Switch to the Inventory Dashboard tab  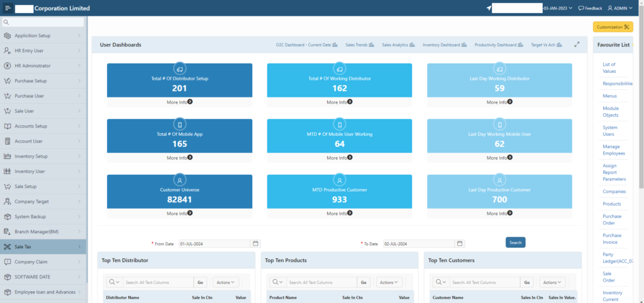443,45
